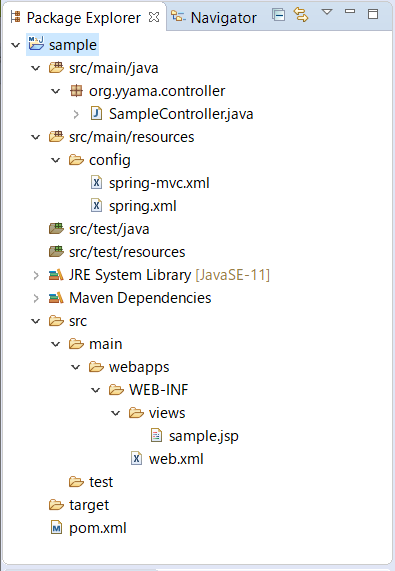
Task: Toggle Link with Editor icon
Action: 301,15
